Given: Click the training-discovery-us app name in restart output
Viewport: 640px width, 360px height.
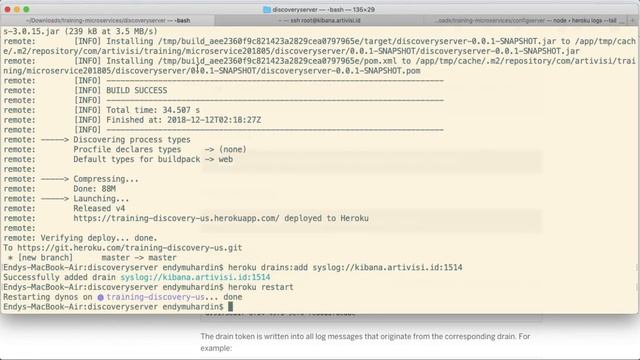Looking at the screenshot, I should (x=156, y=297).
